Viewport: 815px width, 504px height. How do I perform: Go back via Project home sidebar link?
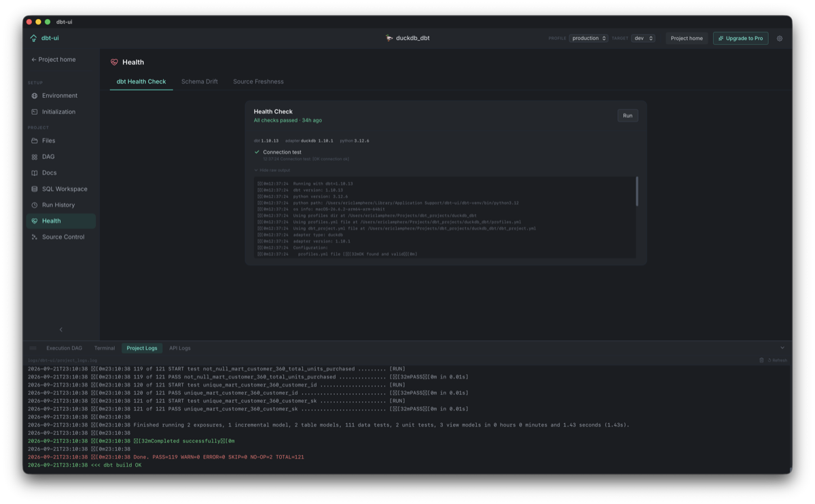coord(54,60)
